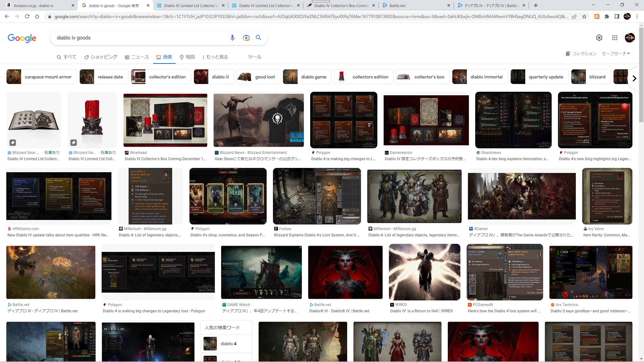Open Battle.net Lilith red portrait image
Screen dimensions: 644x362
345,272
